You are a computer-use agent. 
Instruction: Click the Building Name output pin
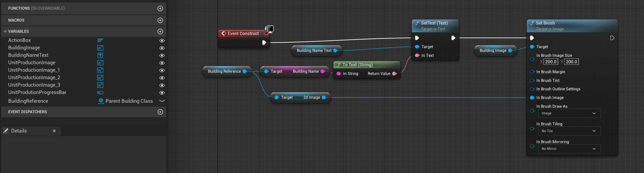[x=323, y=71]
